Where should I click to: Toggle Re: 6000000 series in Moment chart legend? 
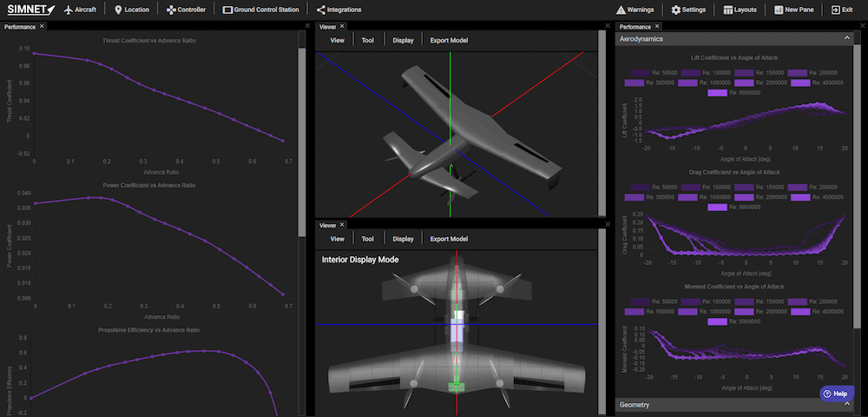pyautogui.click(x=734, y=321)
